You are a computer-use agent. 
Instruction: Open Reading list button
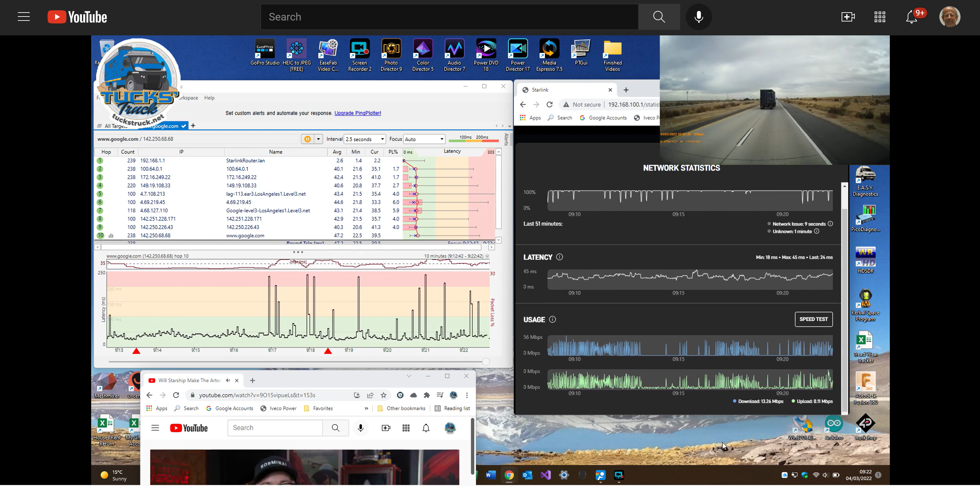[452, 408]
